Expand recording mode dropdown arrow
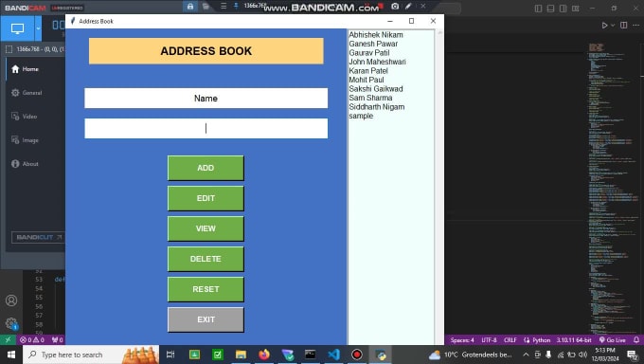The width and height of the screenshot is (644, 364). tap(38, 28)
